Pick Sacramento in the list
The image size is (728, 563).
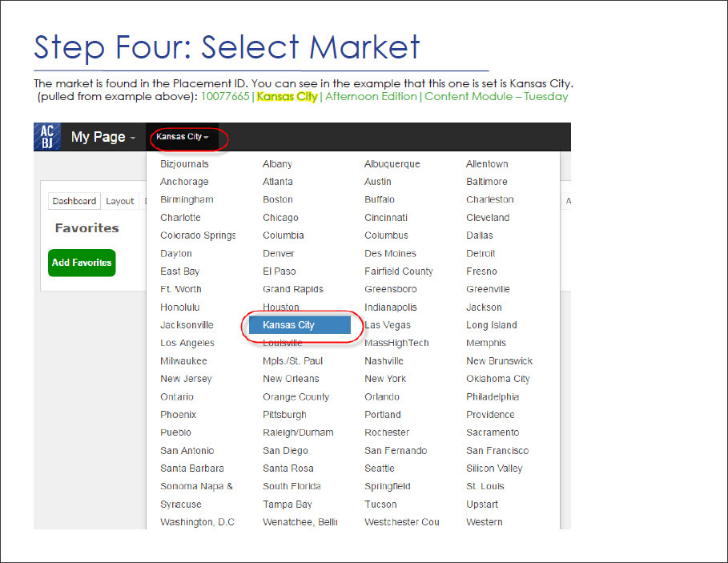[493, 432]
